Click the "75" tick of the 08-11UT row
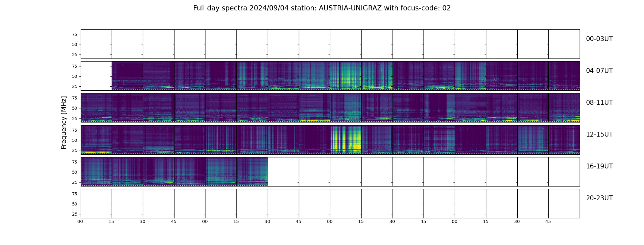Image resolution: width=644 pixels, height=245 pixels. [75, 98]
